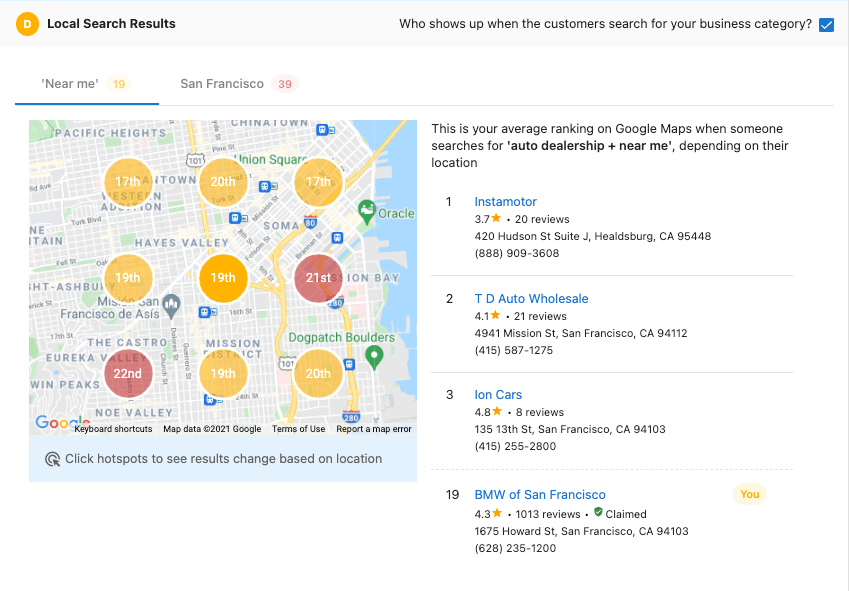Click the star icon beside Ion Cars rating

[x=496, y=411]
